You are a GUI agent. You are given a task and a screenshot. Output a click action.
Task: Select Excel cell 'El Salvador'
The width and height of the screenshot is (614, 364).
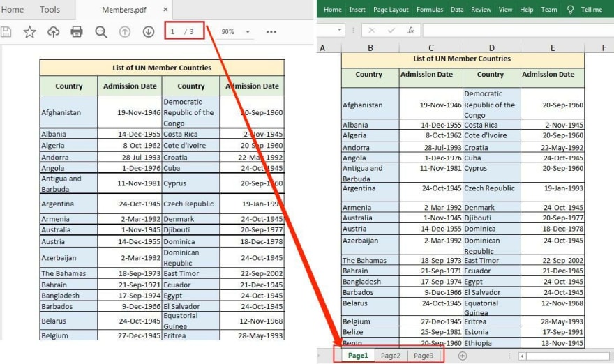[x=492, y=292]
